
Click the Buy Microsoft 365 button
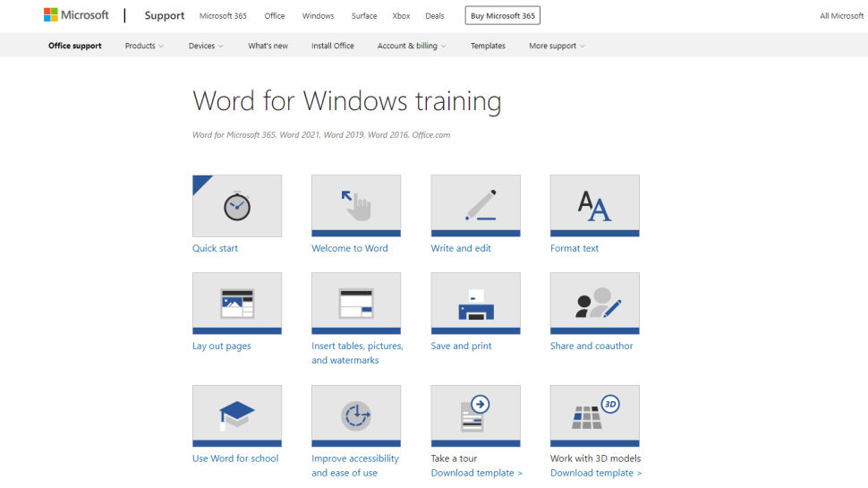pyautogui.click(x=503, y=15)
